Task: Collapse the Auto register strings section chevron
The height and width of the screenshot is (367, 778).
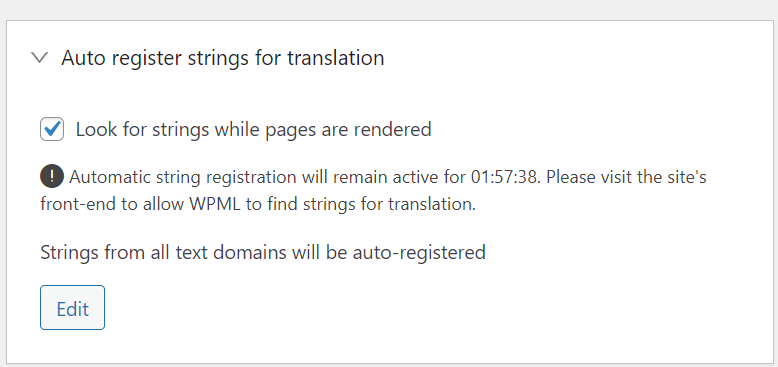Action: 39,58
